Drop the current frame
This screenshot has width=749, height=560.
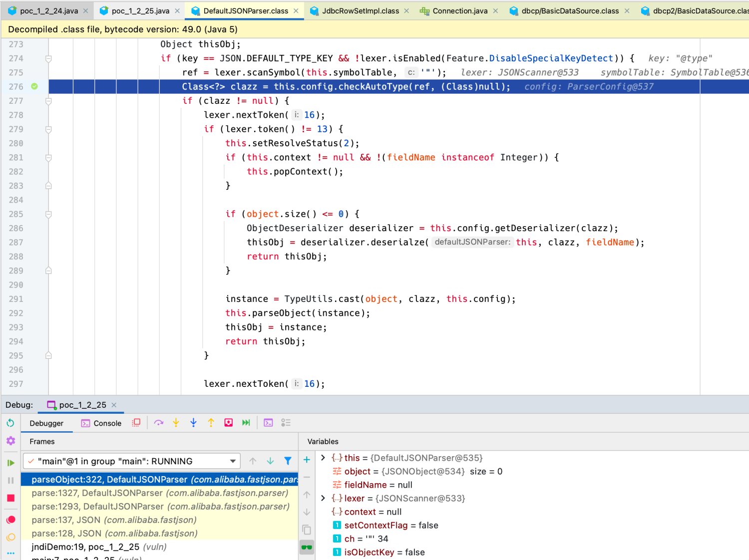(x=228, y=423)
